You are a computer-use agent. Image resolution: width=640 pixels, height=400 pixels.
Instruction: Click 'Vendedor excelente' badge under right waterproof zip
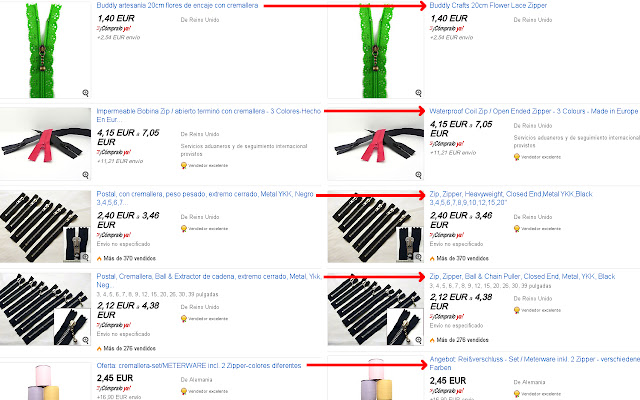(x=538, y=157)
